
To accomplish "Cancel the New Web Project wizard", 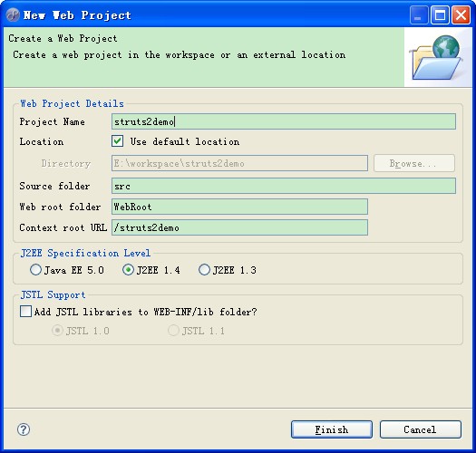I will point(421,429).
